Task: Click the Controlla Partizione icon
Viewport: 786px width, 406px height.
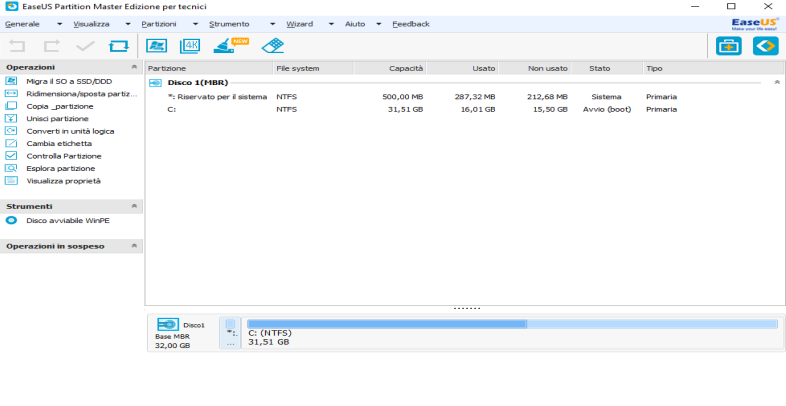Action: click(11, 156)
